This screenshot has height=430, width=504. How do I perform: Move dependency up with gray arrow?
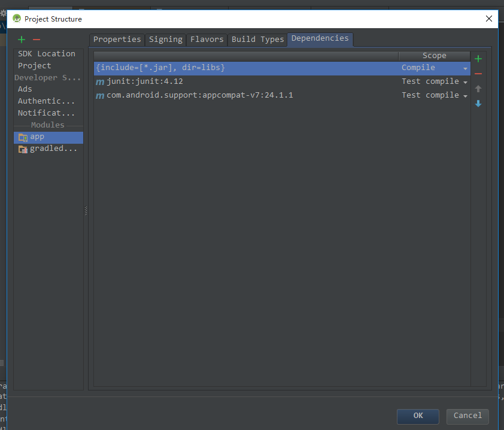coord(478,89)
